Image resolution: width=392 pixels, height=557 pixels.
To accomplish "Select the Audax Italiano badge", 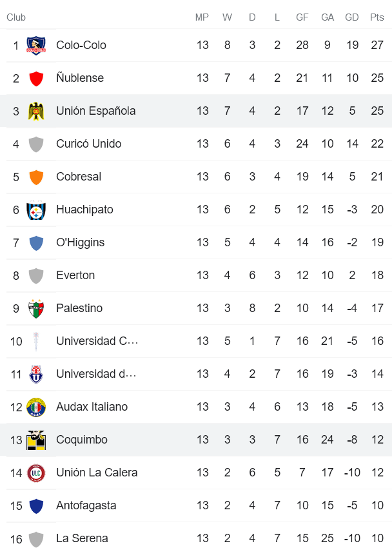I will click(37, 407).
